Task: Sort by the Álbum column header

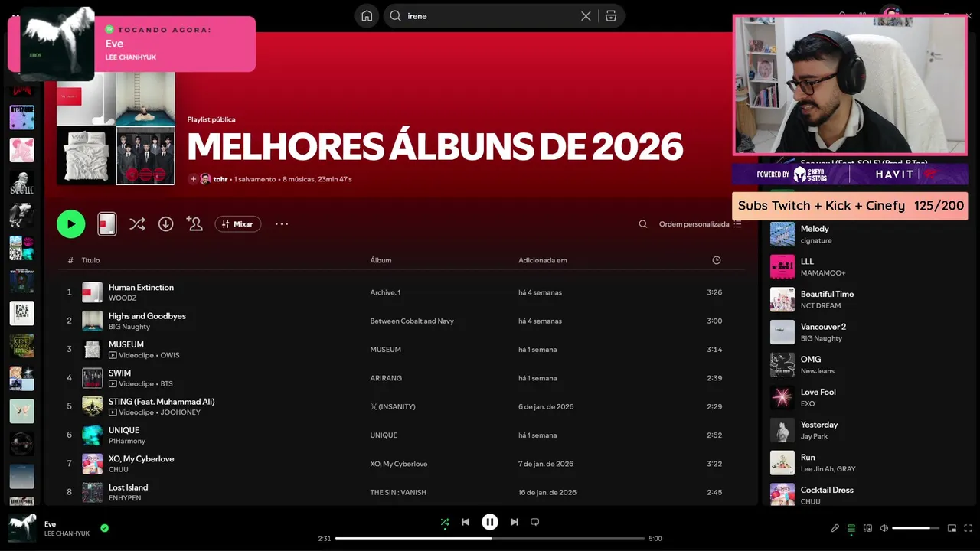Action: pyautogui.click(x=381, y=260)
